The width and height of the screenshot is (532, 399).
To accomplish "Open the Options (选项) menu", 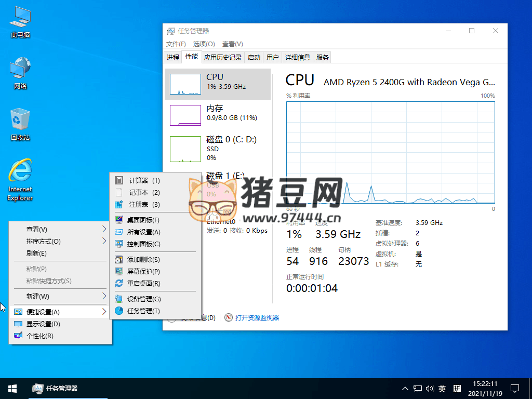I will 204,44.
